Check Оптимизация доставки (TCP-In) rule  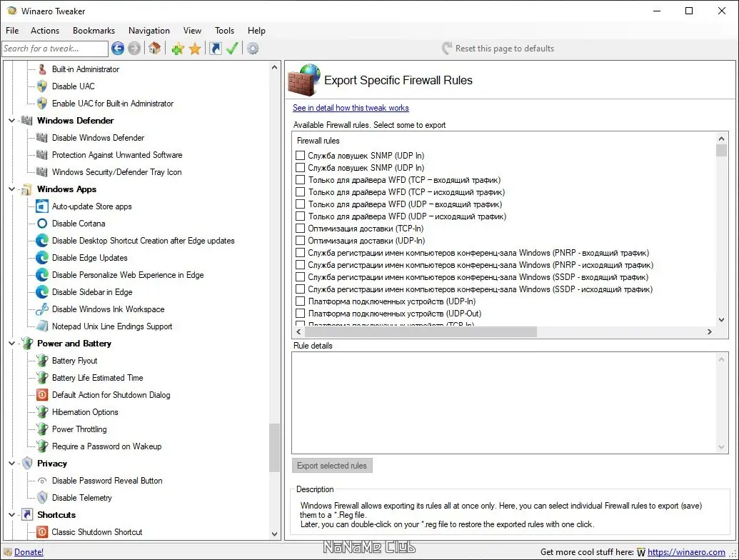coord(300,229)
